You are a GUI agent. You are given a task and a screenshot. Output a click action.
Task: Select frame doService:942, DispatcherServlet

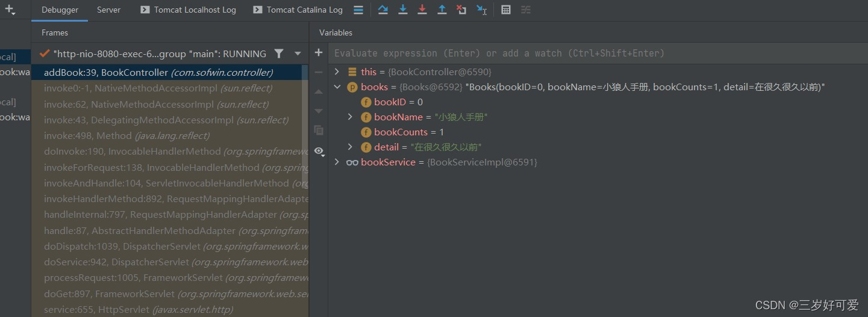(x=170, y=262)
